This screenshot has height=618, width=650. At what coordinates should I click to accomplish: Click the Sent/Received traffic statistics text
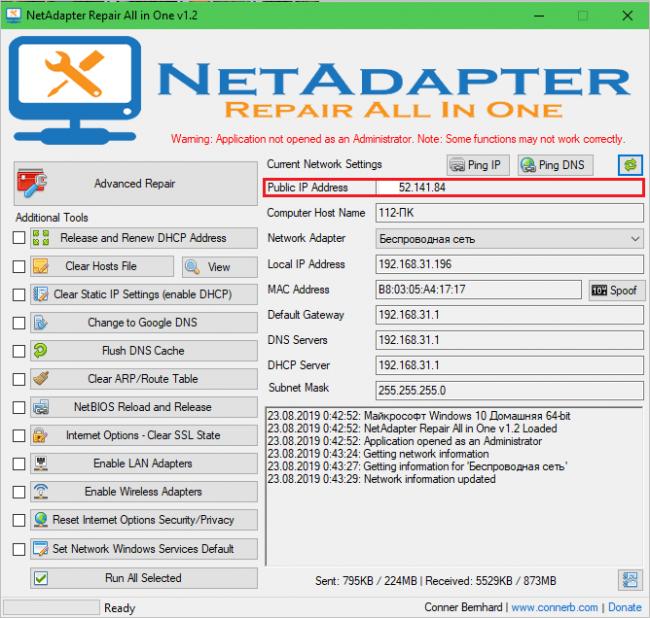click(435, 581)
